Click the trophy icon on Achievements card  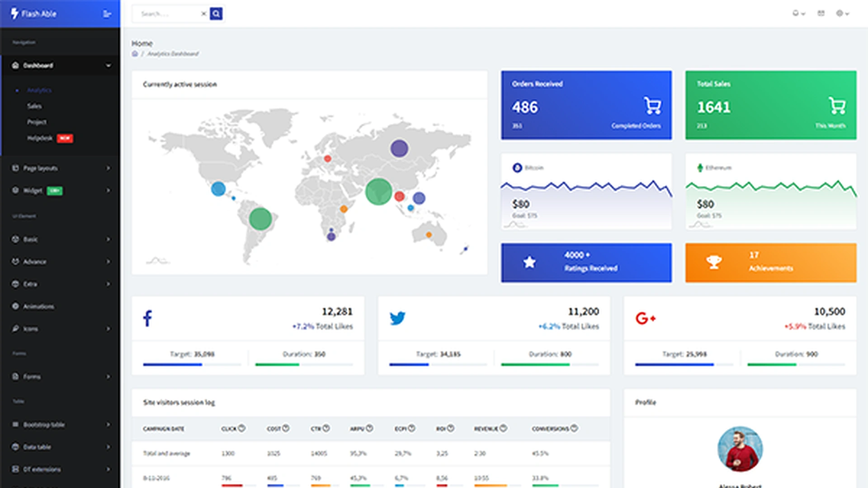coord(714,262)
